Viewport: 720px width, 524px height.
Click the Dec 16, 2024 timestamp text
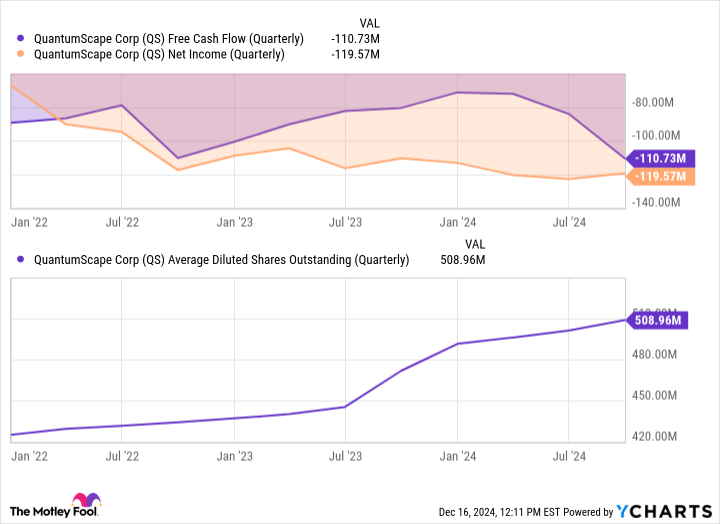pos(500,512)
